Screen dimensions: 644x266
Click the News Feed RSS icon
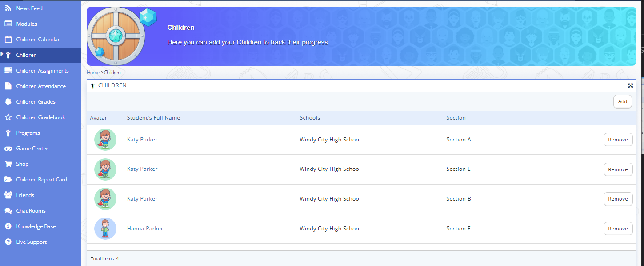[8, 8]
